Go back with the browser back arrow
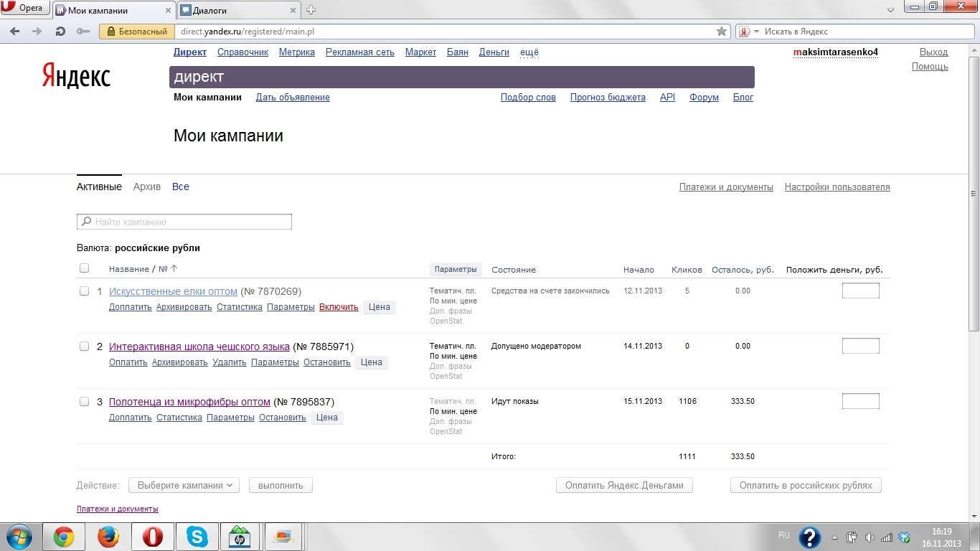The height and width of the screenshot is (551, 980). click(15, 32)
